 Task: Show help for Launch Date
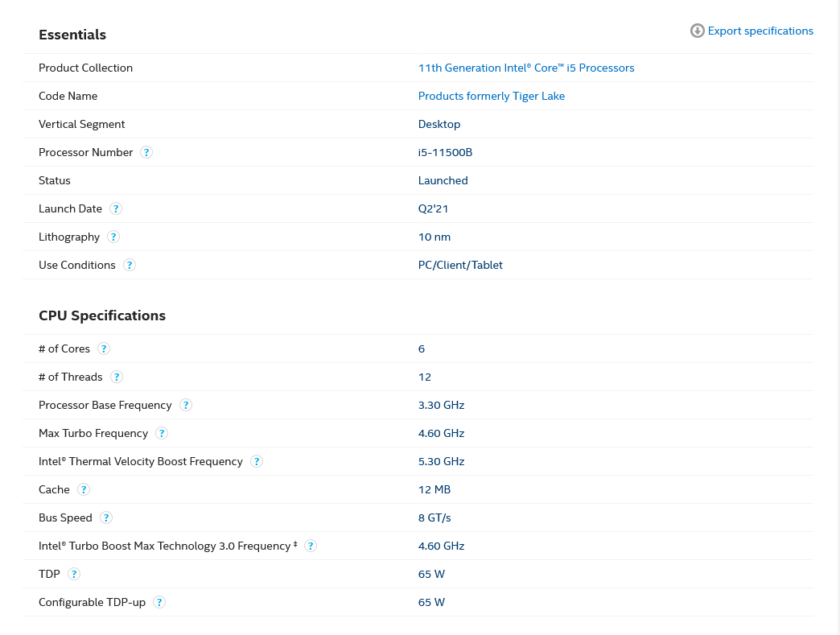[x=116, y=208]
